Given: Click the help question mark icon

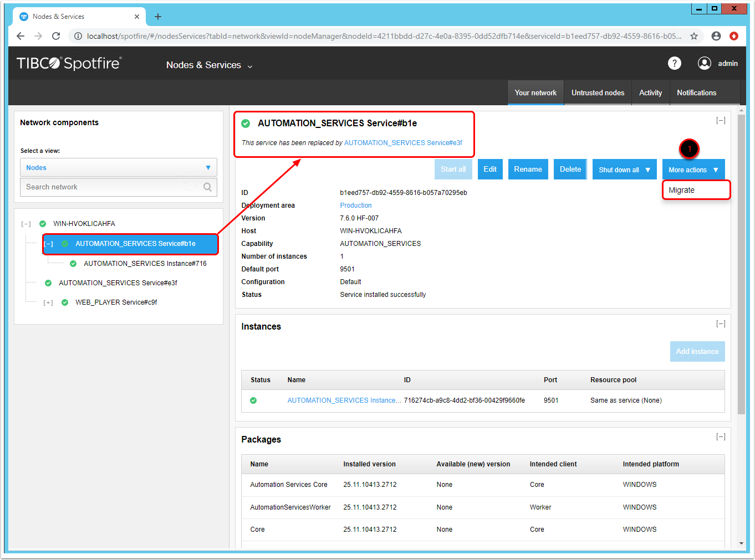Looking at the screenshot, I should (674, 64).
